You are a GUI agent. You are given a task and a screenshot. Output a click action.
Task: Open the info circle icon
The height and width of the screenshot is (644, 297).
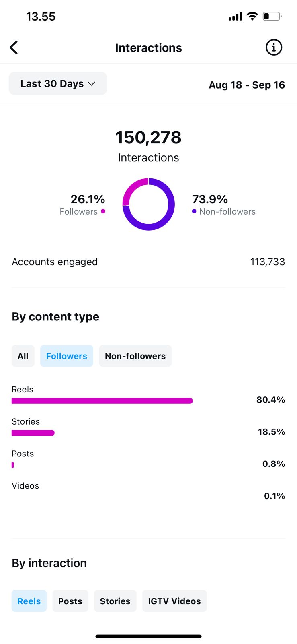[x=274, y=47]
